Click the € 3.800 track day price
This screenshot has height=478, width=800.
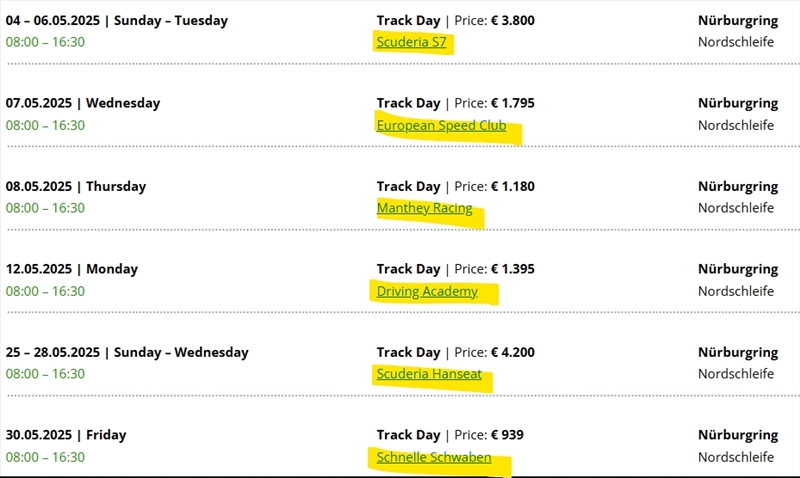point(513,20)
